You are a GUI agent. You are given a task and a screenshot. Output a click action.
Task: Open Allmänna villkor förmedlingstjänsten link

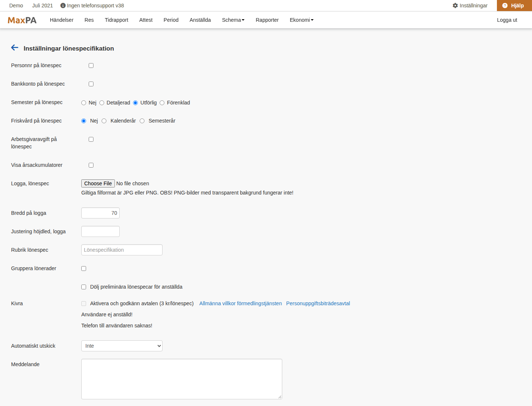241,303
